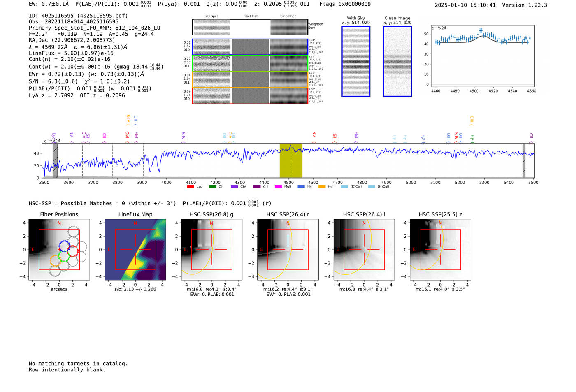Click the 'Row intentionally blank.' text
The height and width of the screenshot is (392, 576).
click(x=67, y=370)
